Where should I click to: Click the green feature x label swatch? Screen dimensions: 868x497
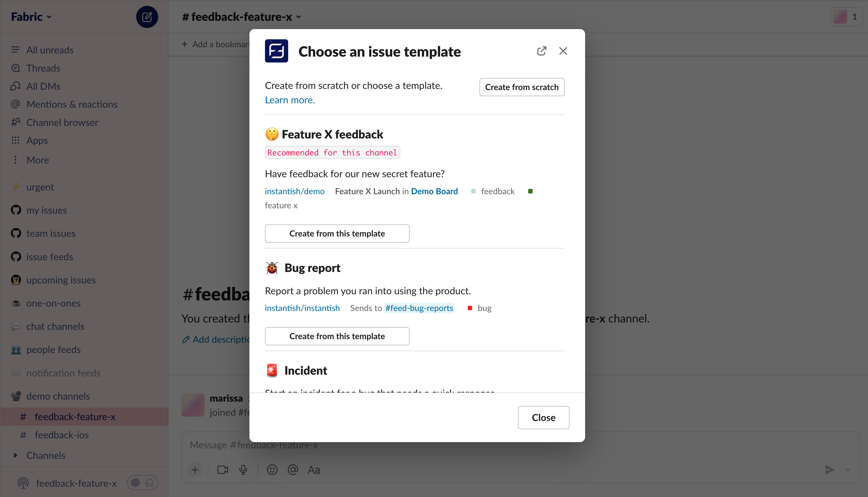[530, 191]
